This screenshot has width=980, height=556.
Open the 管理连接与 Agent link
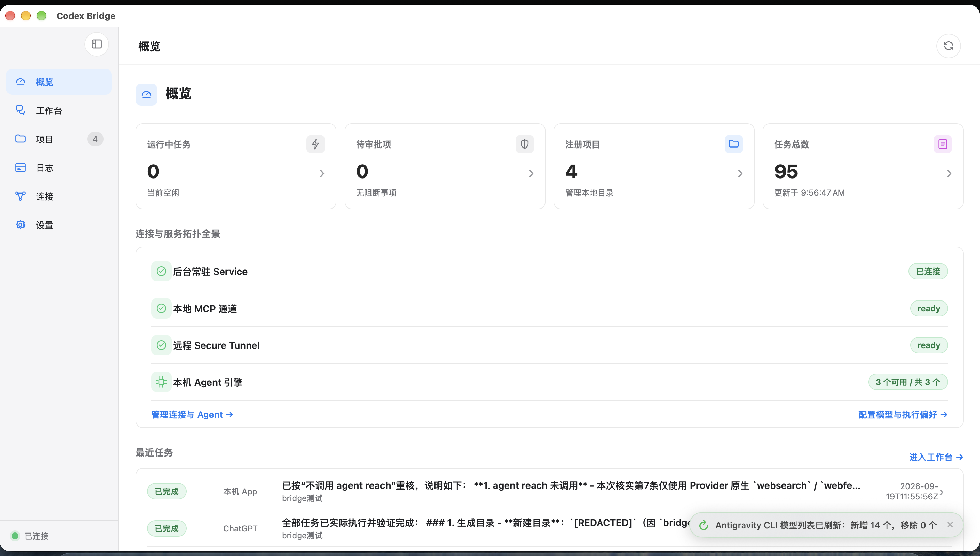click(x=192, y=414)
